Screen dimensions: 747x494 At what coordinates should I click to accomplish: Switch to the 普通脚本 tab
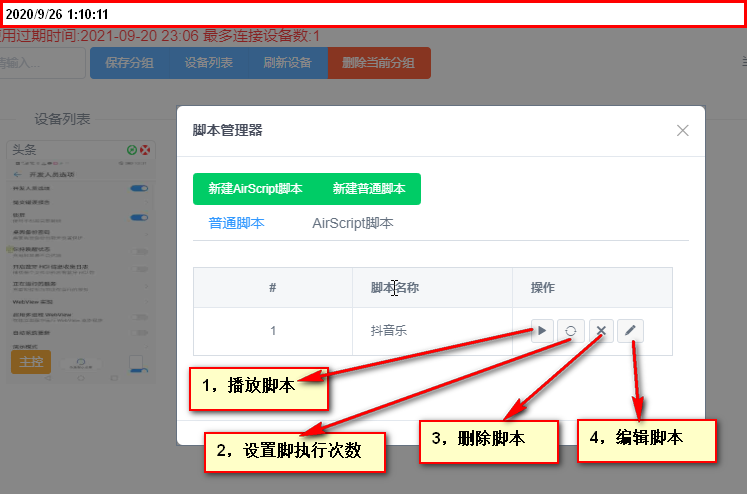coord(236,223)
